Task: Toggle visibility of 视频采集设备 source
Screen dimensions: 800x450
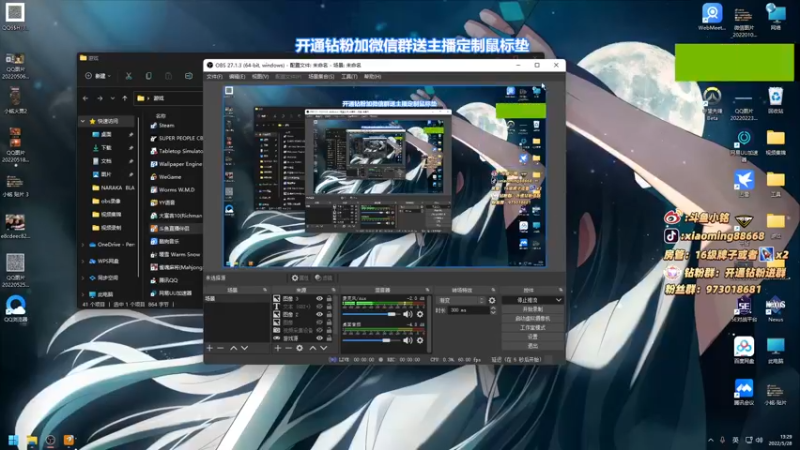Action: tap(319, 331)
